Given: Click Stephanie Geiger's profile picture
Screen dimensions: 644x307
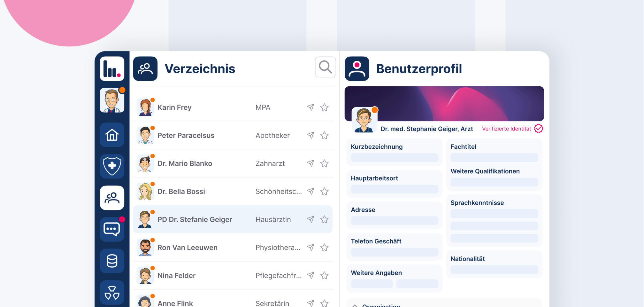Looking at the screenshot, I should point(364,120).
